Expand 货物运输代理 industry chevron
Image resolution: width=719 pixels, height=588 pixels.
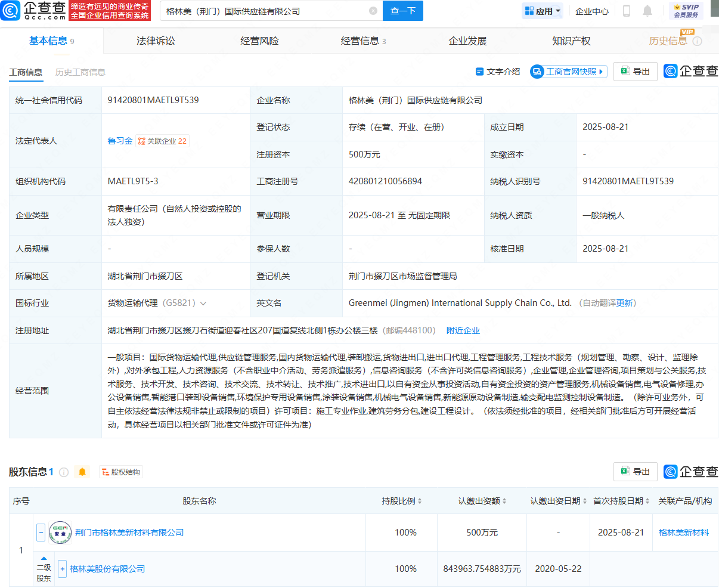pos(203,304)
